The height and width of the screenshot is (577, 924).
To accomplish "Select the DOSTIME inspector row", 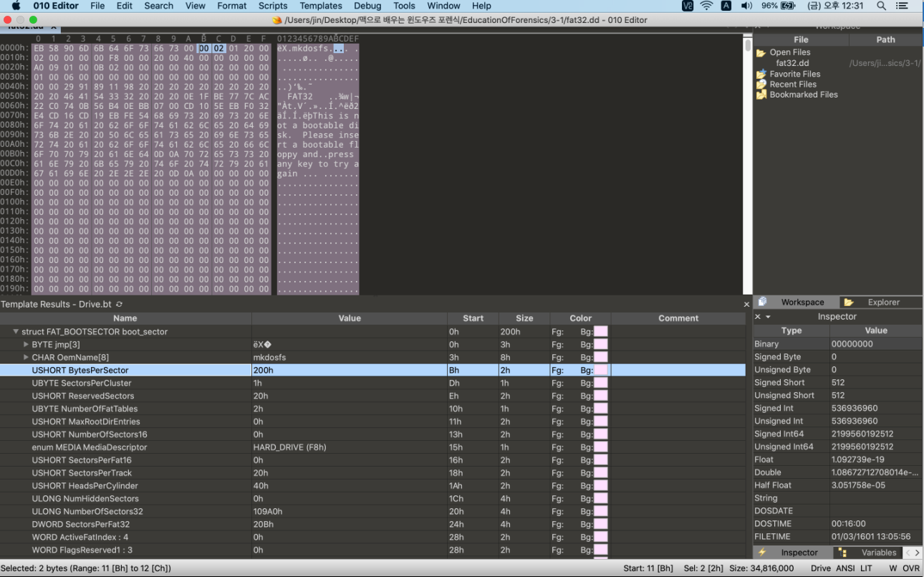I will pos(838,524).
